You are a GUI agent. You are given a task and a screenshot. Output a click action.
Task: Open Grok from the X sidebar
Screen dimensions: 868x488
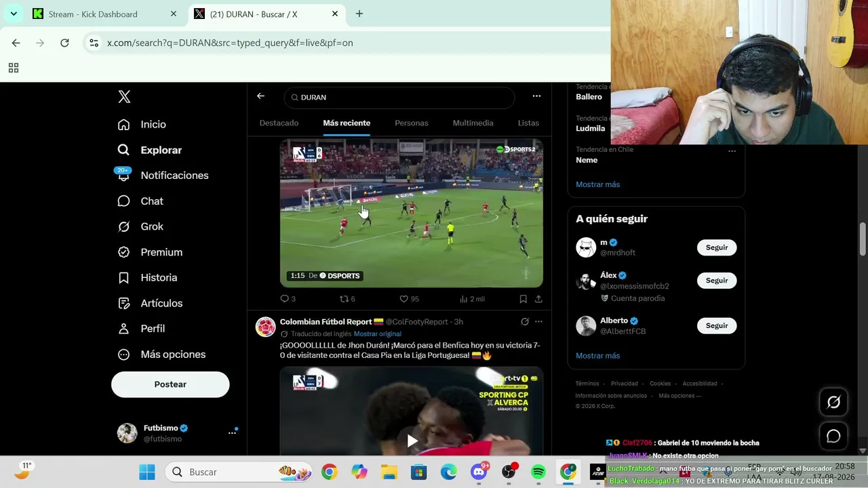coord(140,226)
